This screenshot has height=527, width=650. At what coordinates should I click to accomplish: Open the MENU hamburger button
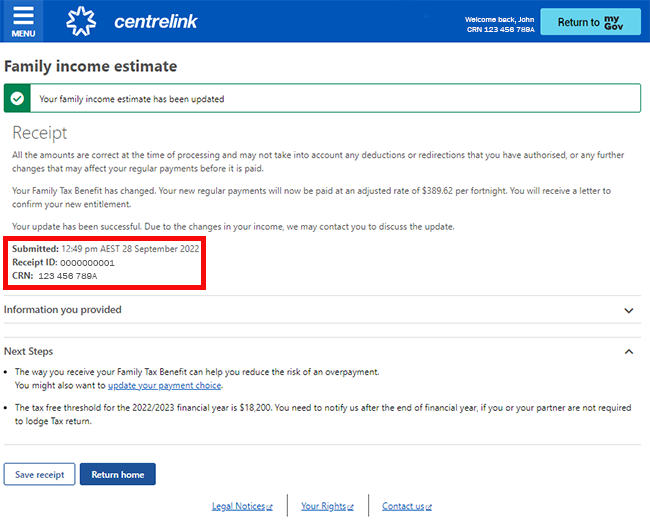coord(22,21)
